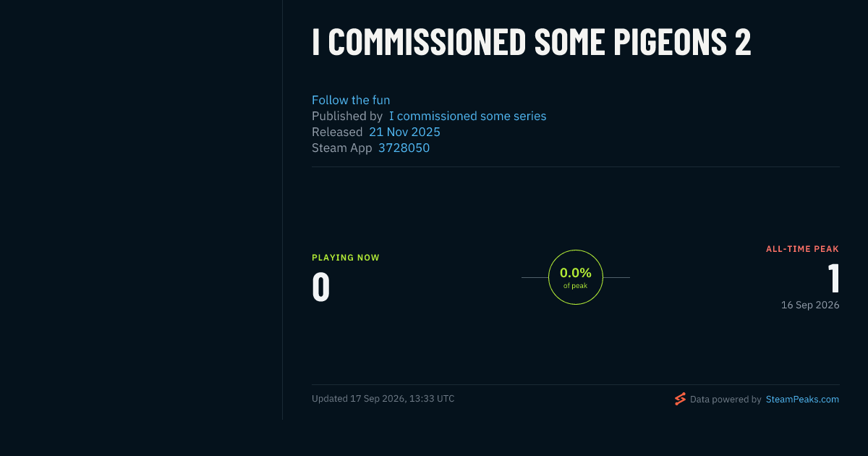Click the "Data powered by" text
868x456 pixels.
[x=726, y=399]
